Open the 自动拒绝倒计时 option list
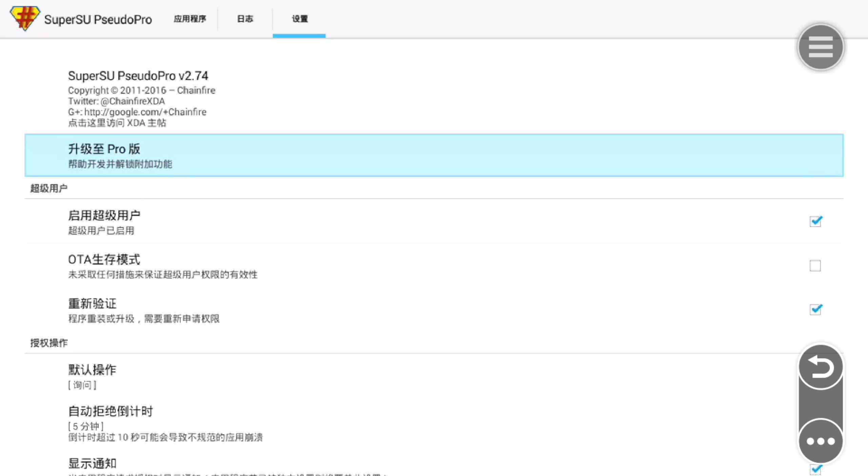This screenshot has height=476, width=868. pos(434,423)
